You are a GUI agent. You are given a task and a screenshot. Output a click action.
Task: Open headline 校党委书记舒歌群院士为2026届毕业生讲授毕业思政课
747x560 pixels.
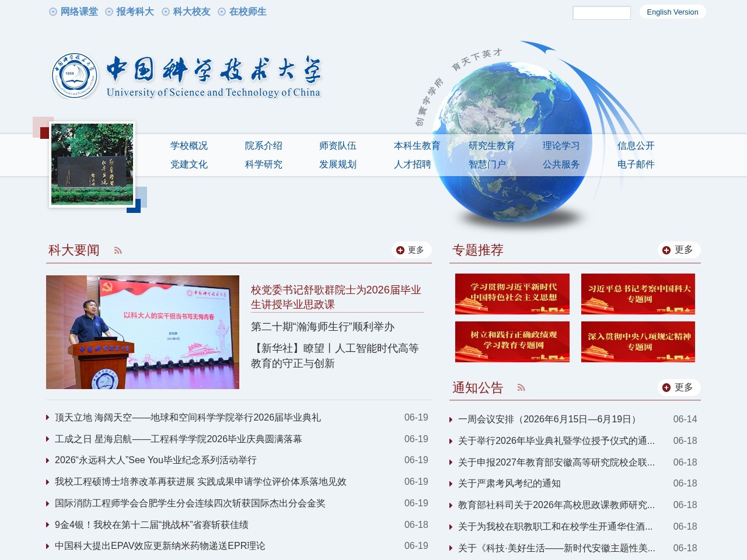[x=336, y=297]
